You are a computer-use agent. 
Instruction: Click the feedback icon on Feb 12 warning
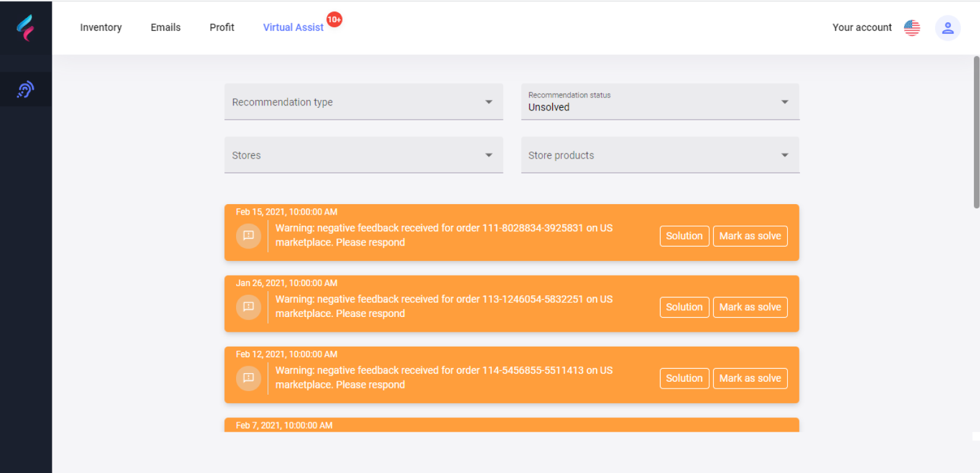click(x=248, y=378)
